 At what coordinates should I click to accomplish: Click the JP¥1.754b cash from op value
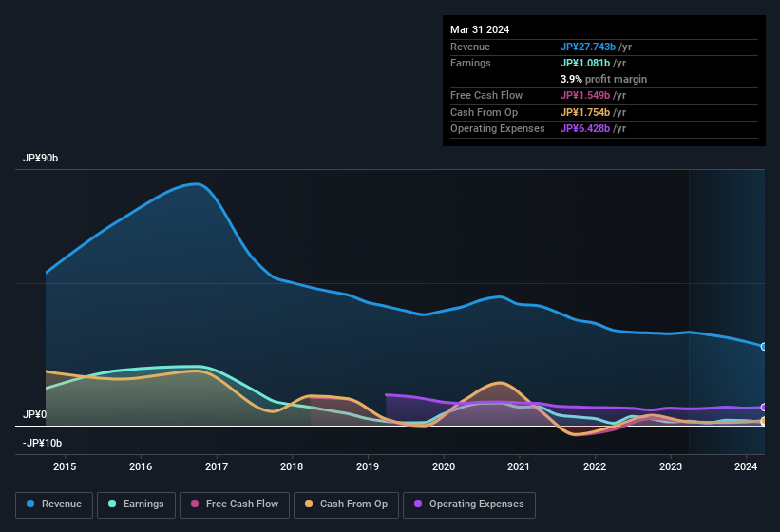point(585,112)
